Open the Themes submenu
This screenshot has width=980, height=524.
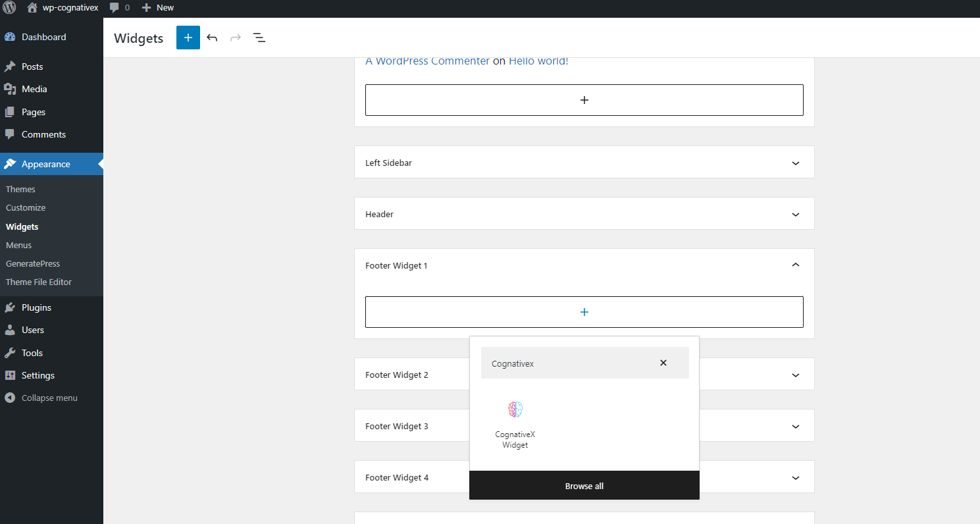click(20, 189)
